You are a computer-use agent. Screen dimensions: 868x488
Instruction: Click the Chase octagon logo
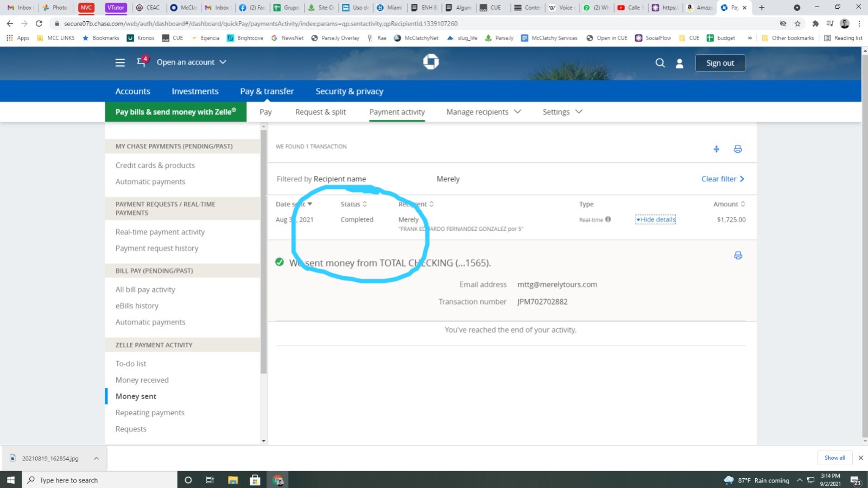(x=431, y=62)
